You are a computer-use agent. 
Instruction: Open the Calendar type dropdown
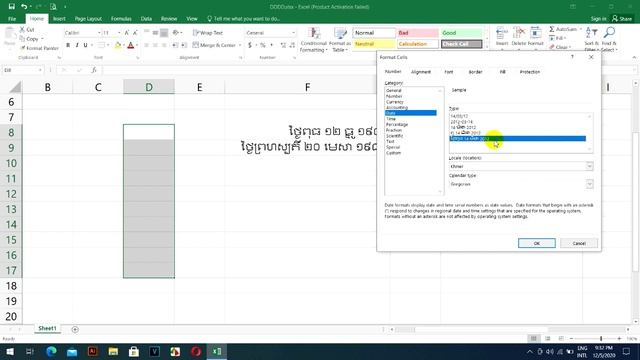coord(589,184)
